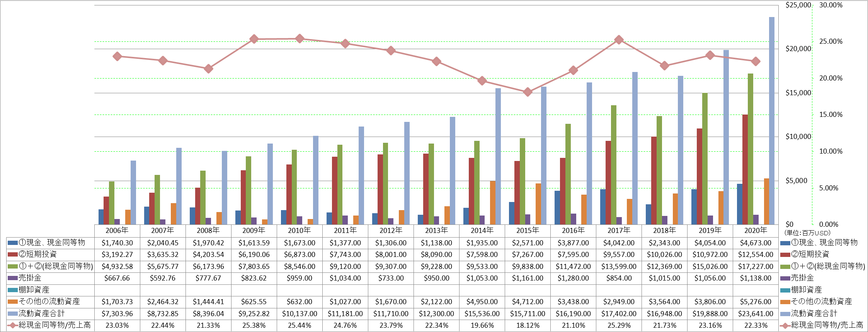The height and width of the screenshot is (332, 868).
Task: Click the cell value $11,181.00
Action: 345,314
